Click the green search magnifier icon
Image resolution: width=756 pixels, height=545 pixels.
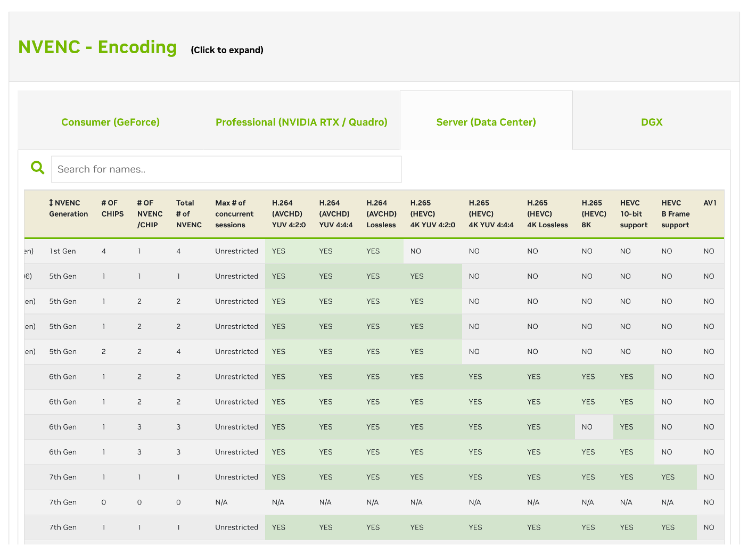click(38, 168)
